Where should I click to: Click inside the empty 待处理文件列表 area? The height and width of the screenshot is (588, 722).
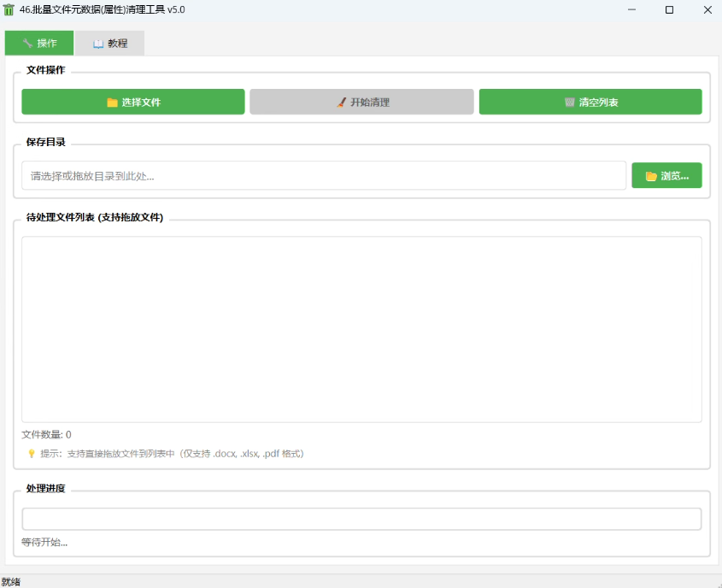(361, 329)
